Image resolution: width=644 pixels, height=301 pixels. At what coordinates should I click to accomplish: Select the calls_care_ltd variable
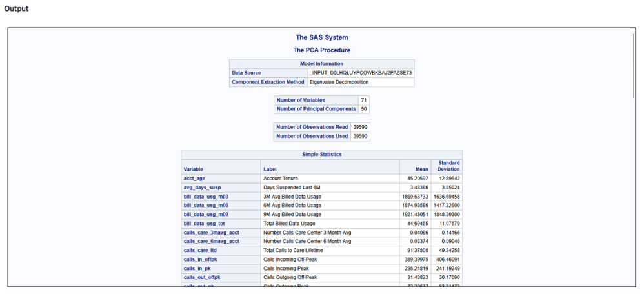tap(199, 251)
